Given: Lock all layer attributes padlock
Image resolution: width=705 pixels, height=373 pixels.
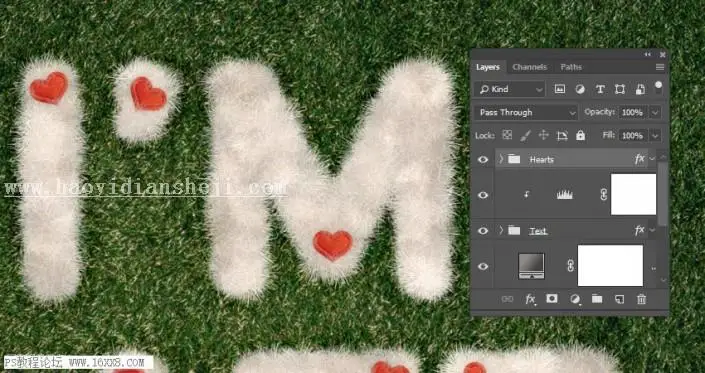Looking at the screenshot, I should 580,135.
